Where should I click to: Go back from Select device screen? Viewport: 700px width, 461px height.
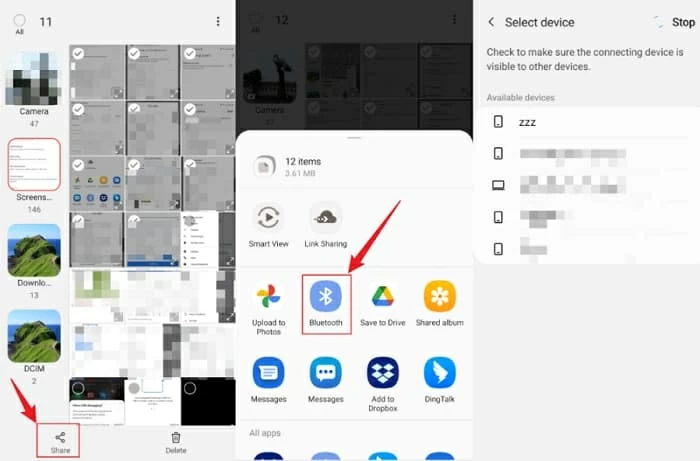point(491,22)
